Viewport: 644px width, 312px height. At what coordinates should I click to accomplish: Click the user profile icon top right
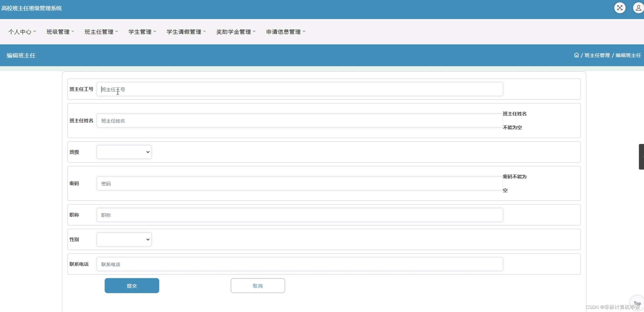[638, 8]
